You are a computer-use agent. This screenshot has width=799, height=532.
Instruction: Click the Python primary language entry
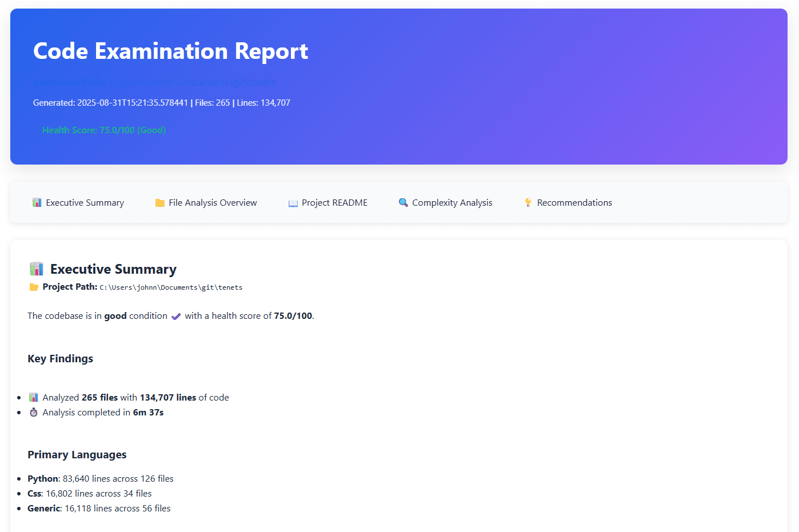(x=100, y=478)
